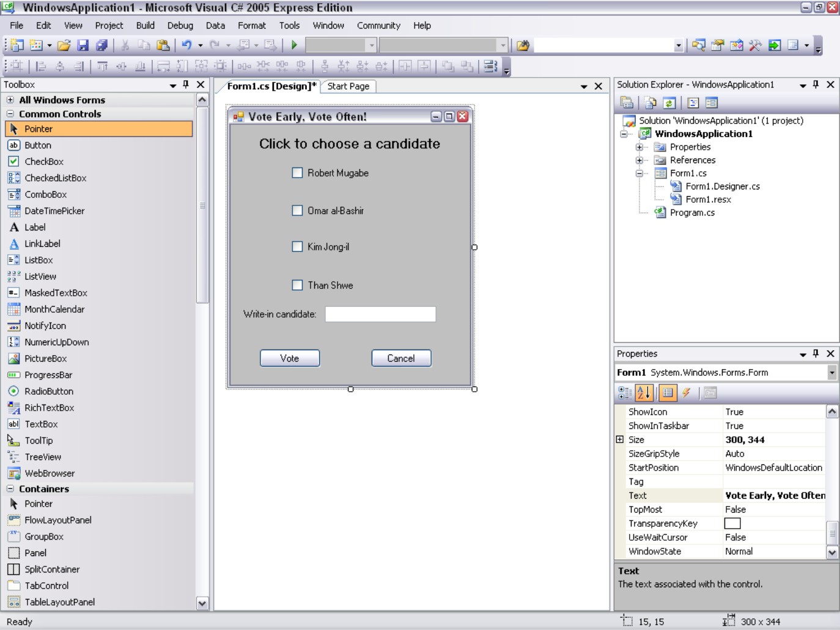Expand the All Windows Forms toolbox group
Viewport: 840px width, 630px height.
10,100
